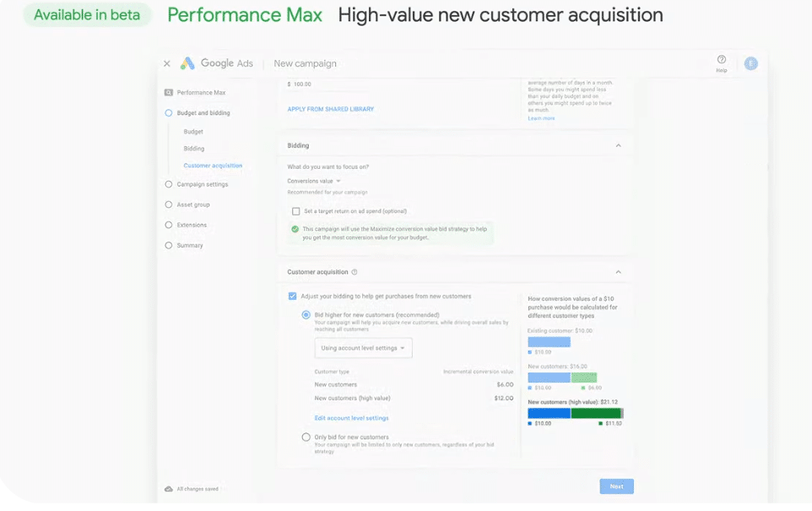Click the green checkmark bid strategy icon
The image size is (812, 511).
click(x=295, y=229)
